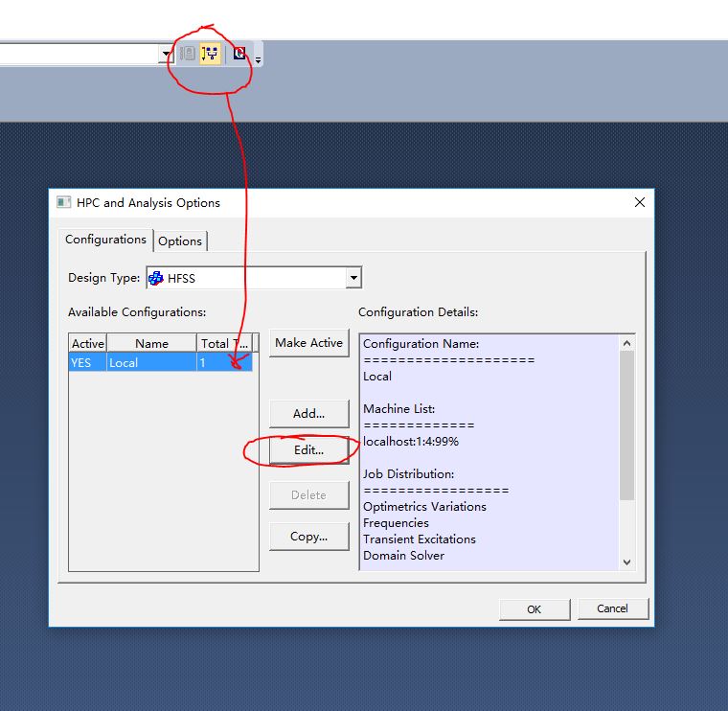This screenshot has width=728, height=711.
Task: Switch to the Configurations tab
Action: (x=106, y=240)
